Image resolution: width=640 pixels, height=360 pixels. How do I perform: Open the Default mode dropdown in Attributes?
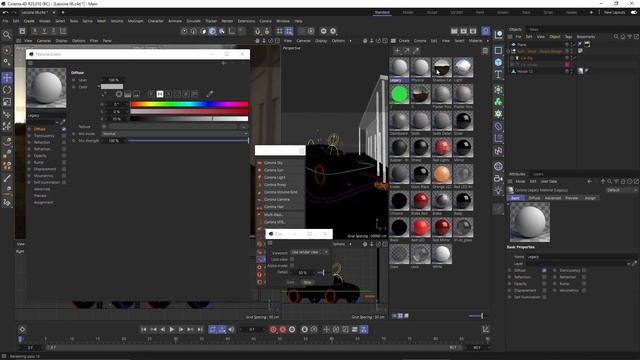(622, 190)
